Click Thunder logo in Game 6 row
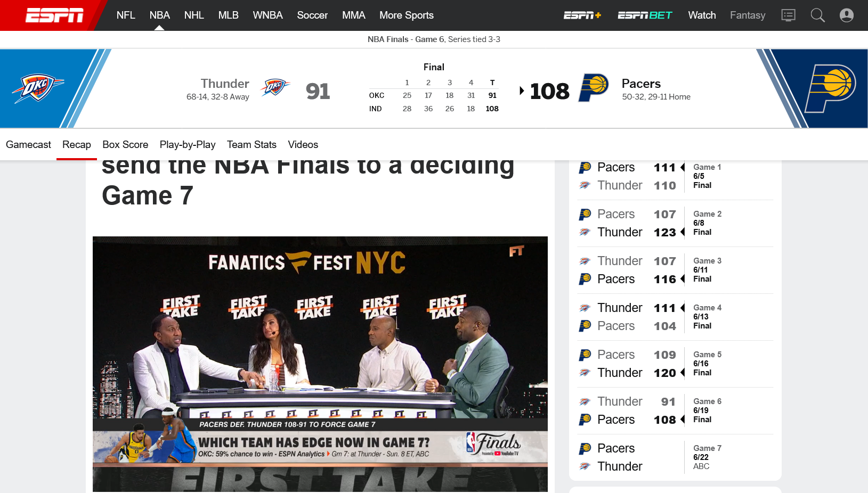The image size is (868, 493). pos(585,401)
